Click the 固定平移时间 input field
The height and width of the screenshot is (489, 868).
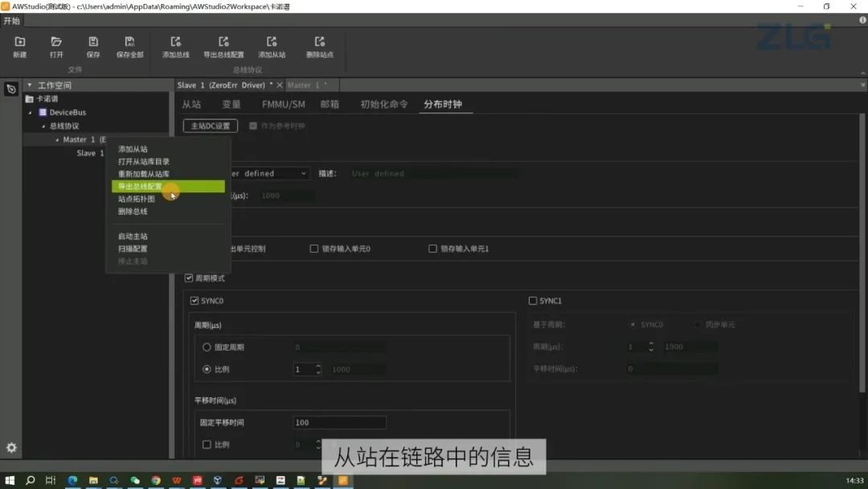[x=339, y=422]
